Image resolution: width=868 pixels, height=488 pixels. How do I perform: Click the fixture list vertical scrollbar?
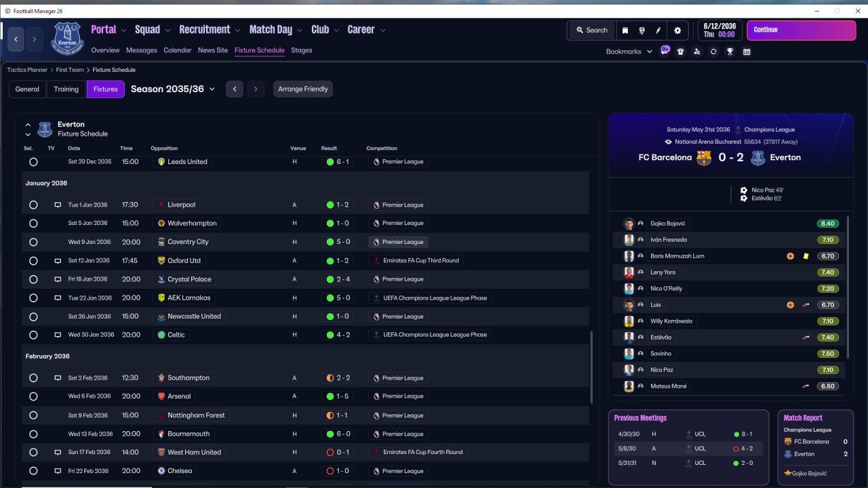tap(592, 367)
